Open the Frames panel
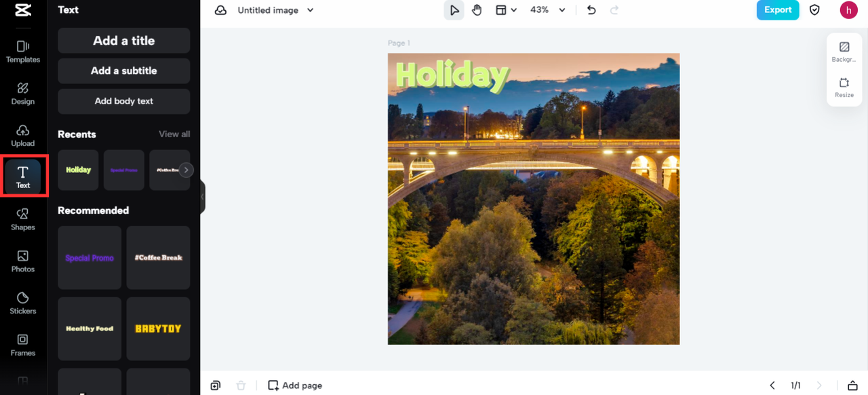This screenshot has height=395, width=868. point(23,345)
